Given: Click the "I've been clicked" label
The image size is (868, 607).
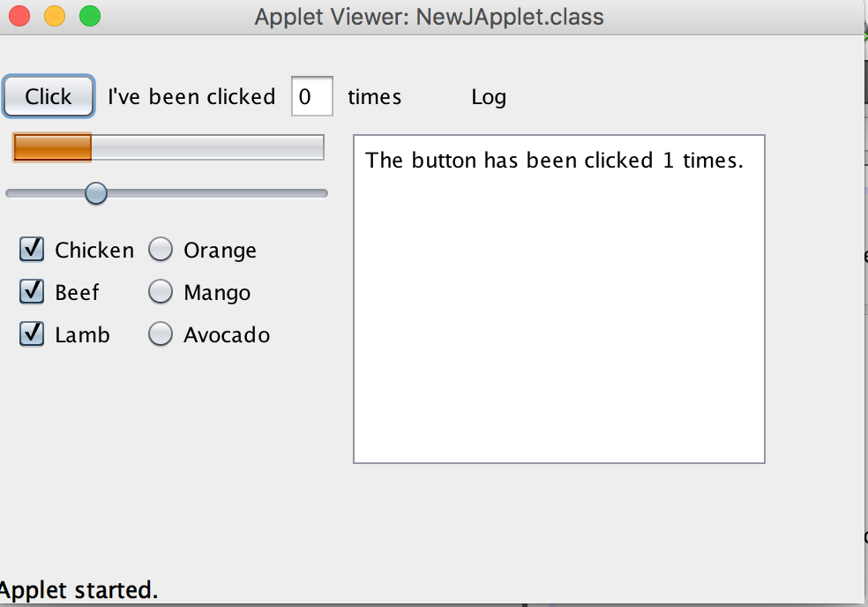Looking at the screenshot, I should 191,97.
